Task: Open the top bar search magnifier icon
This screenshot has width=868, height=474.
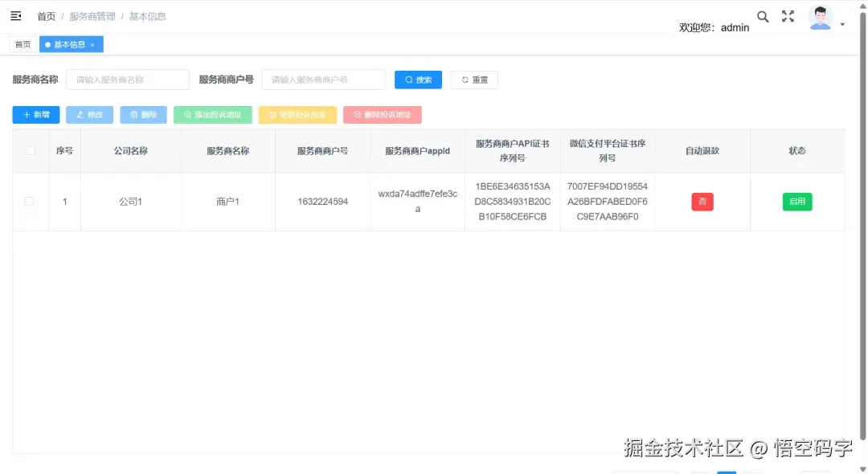Action: 763,15
